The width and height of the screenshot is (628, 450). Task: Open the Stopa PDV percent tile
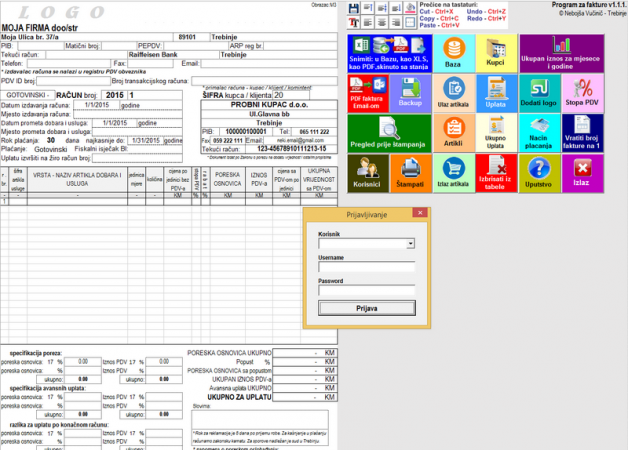click(x=582, y=93)
